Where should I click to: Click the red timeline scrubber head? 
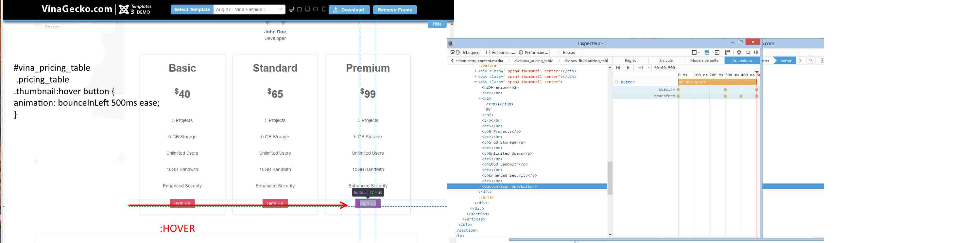[757, 72]
